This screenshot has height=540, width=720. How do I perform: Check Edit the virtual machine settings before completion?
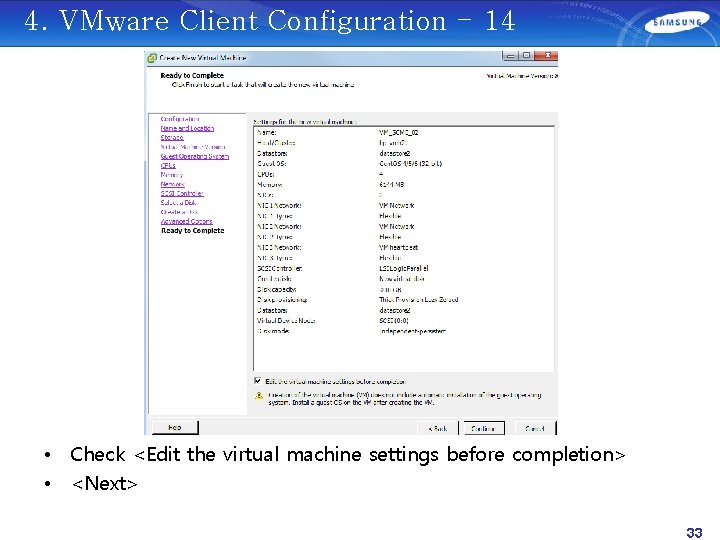click(x=258, y=381)
